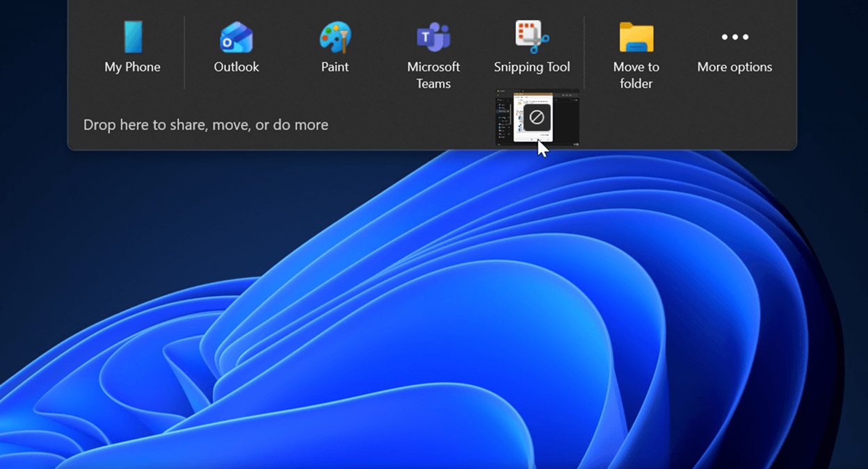Pick the Microsoft Teams icon
Viewport: 868px width, 469px height.
coord(433,38)
